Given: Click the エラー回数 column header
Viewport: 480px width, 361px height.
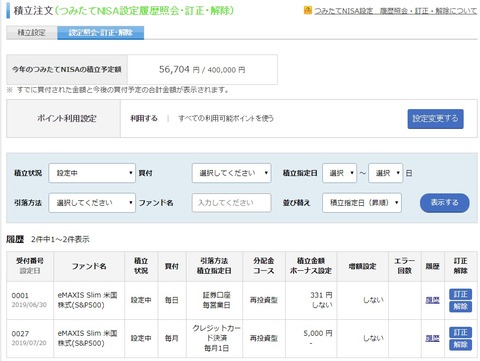Looking at the screenshot, I should pos(404,266).
